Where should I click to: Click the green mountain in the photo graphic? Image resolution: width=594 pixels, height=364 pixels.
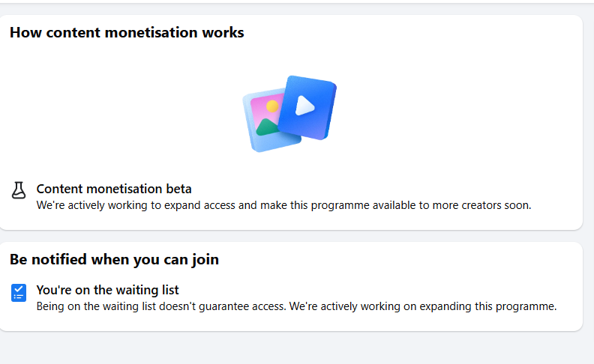point(268,127)
